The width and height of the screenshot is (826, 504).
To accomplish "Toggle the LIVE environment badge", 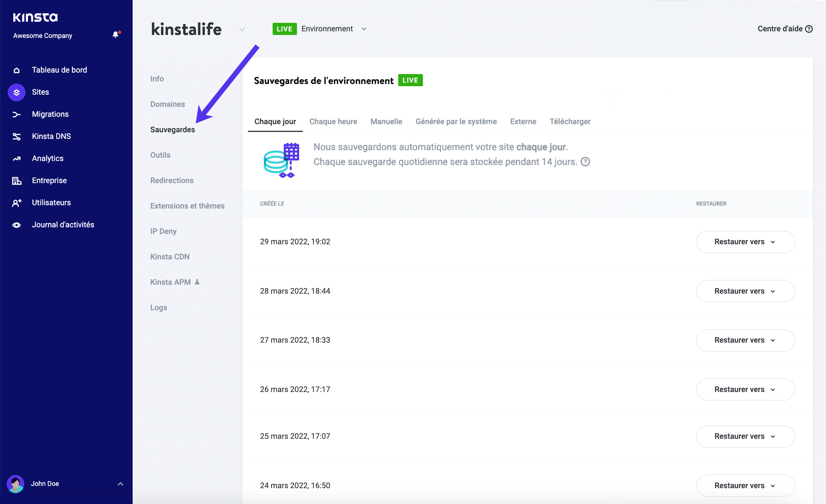I will tap(284, 28).
